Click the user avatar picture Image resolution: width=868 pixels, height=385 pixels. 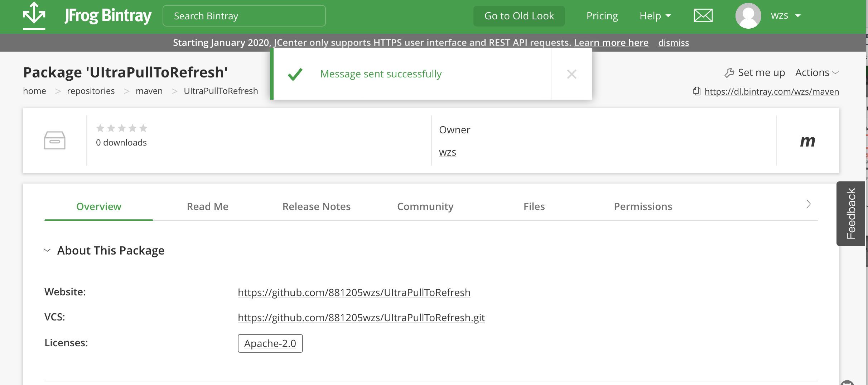(748, 16)
